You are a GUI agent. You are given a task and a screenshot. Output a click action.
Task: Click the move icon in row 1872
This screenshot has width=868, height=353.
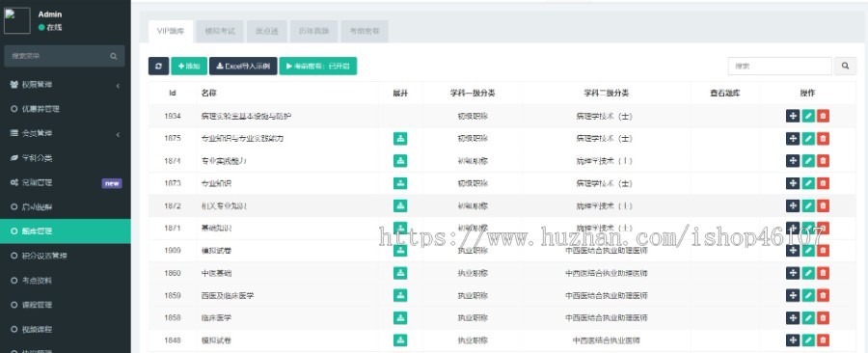pos(793,205)
